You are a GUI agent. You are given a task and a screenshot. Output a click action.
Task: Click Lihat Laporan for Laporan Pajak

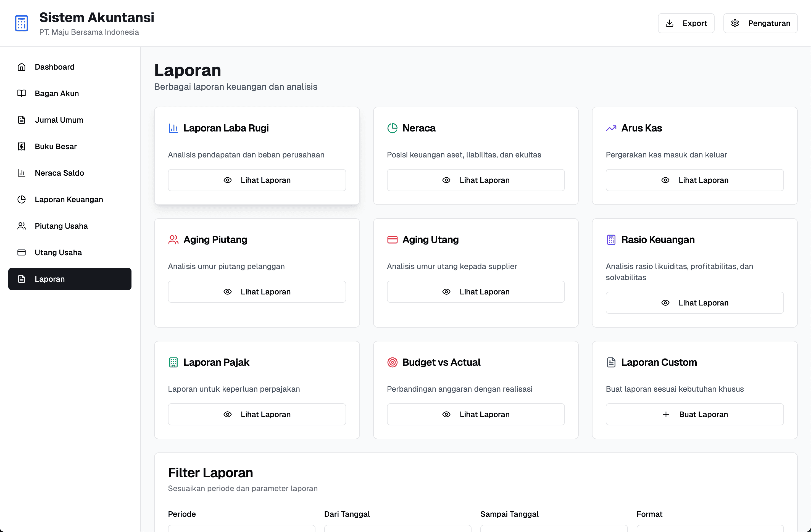tap(257, 414)
